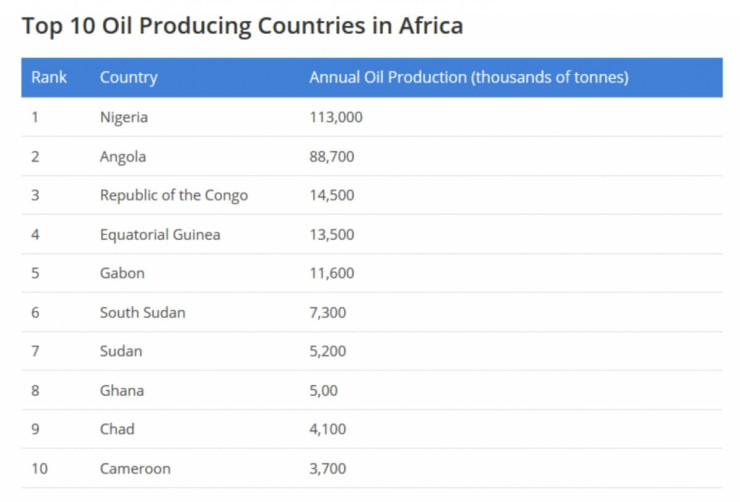Click the 113,000 production value
The height and width of the screenshot is (502, 740).
[x=336, y=117]
